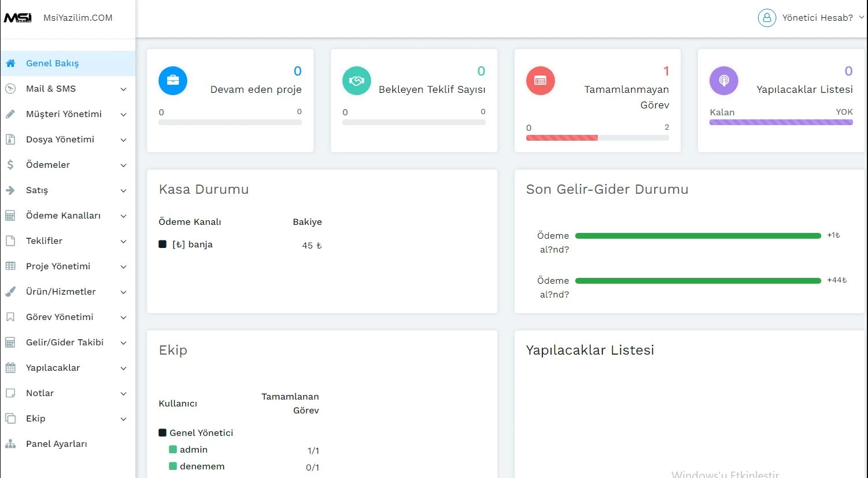Open Panel Ayarları menu item

point(56,444)
